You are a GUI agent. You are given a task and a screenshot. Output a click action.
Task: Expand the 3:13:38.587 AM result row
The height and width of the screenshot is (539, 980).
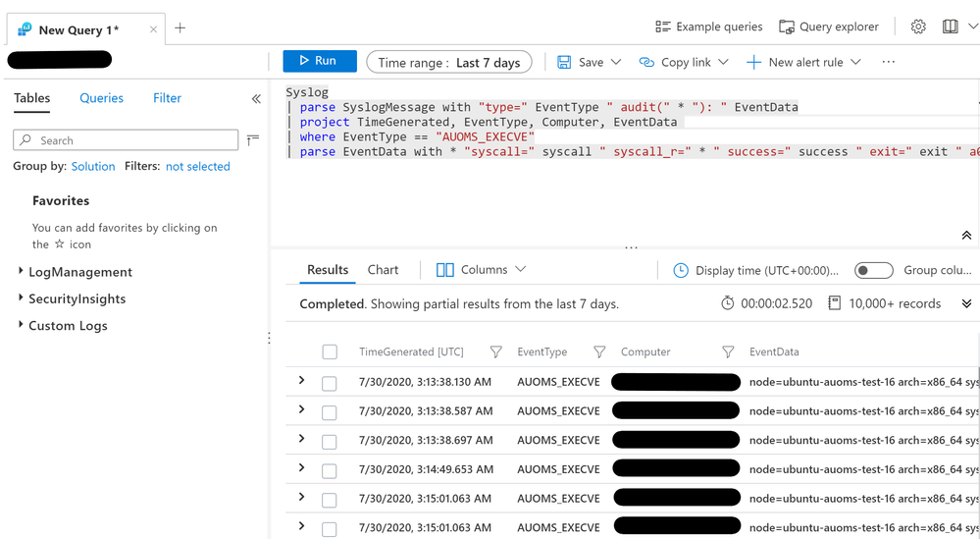[x=301, y=409]
